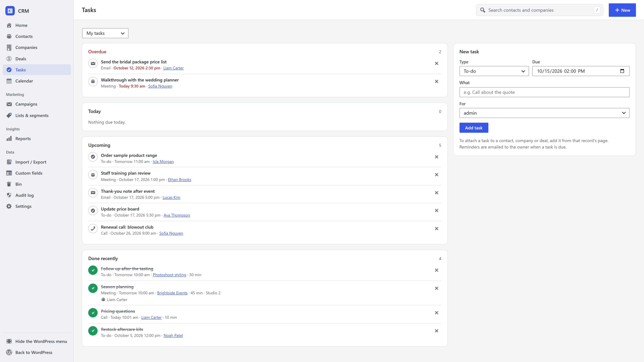
Task: Open the Noah Patel link
Action: [x=173, y=336]
